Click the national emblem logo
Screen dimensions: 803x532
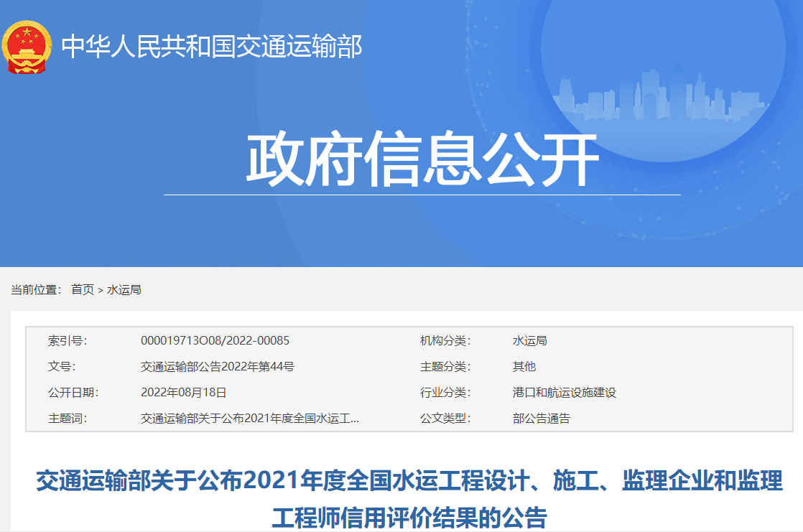pyautogui.click(x=27, y=47)
